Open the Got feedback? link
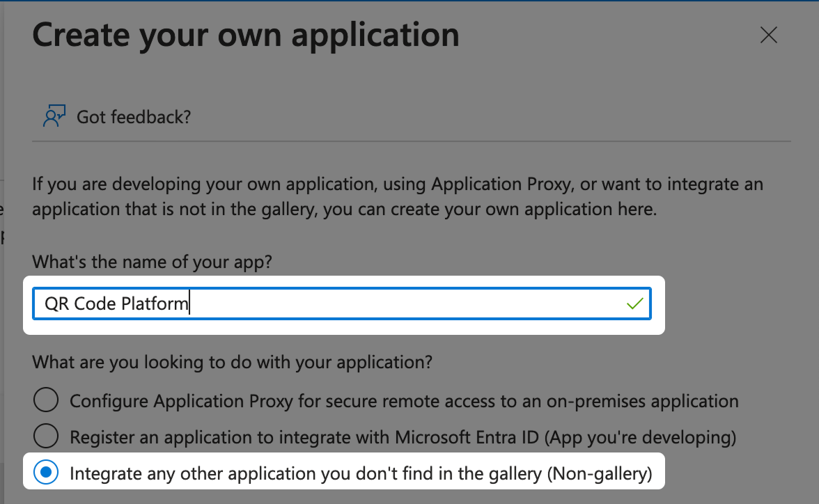819x504 pixels. (133, 116)
